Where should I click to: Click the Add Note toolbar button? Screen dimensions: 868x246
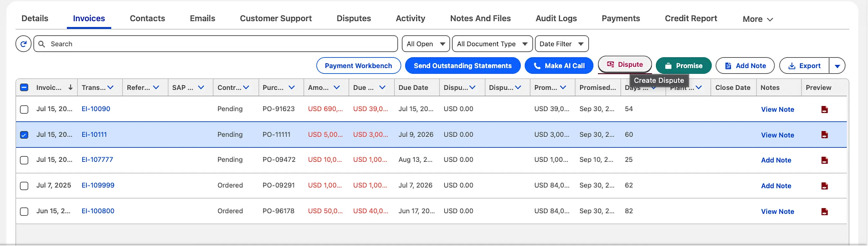pos(745,66)
